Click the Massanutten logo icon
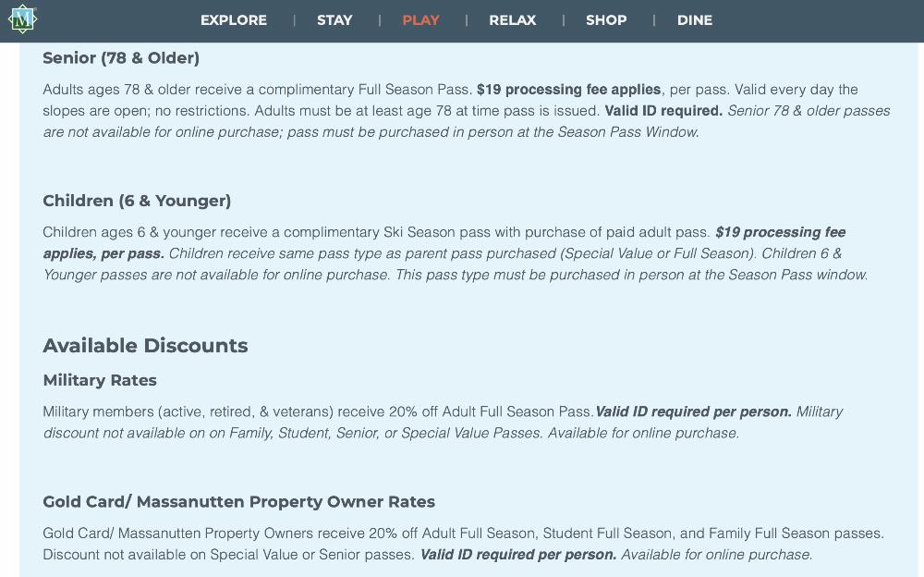Image resolution: width=924 pixels, height=577 pixels. pos(21,19)
